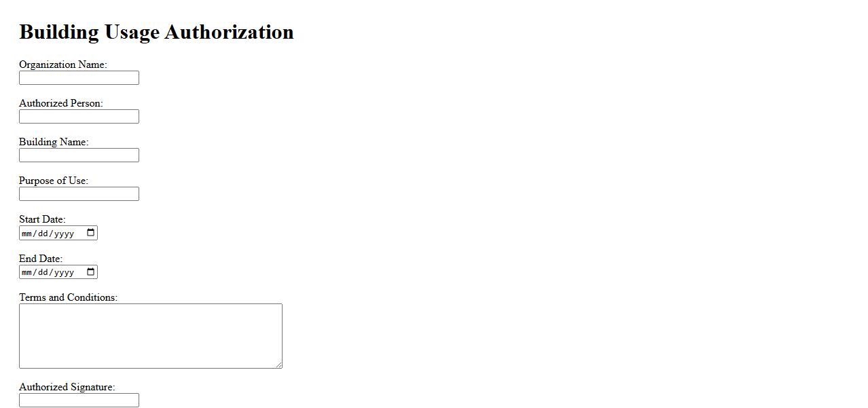This screenshot has height=408, width=868.
Task: Click the "Purpose of Use:" label
Action: 54,181
